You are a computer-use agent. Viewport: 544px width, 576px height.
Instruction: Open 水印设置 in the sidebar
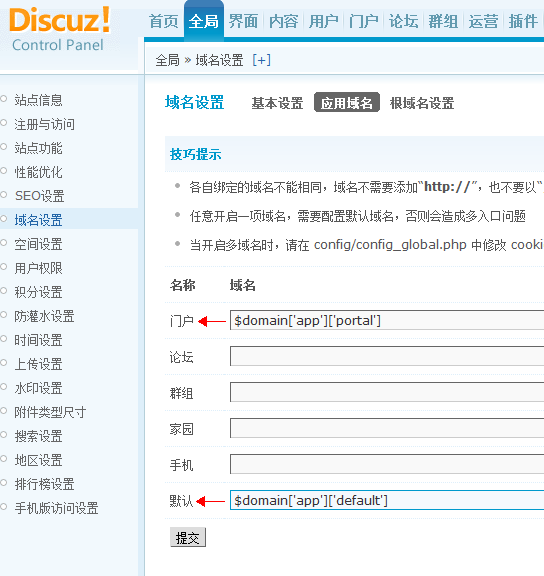coord(38,388)
